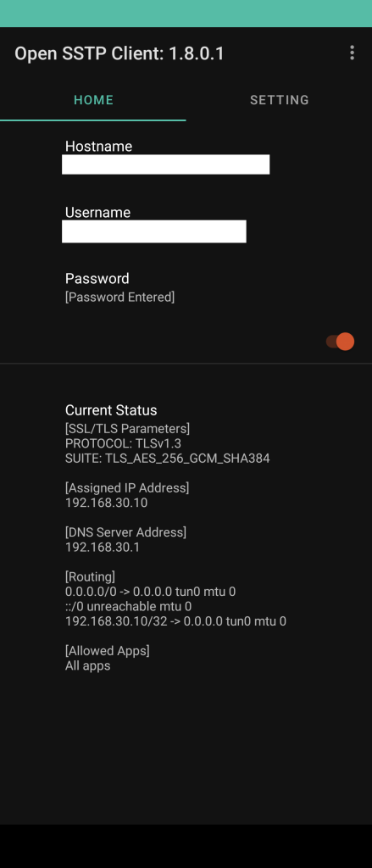
Task: Select the HOME tab
Action: point(93,100)
